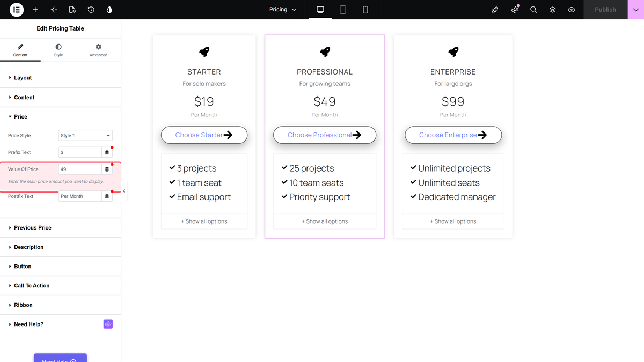Toggle preview mode with eye icon
Image resolution: width=644 pixels, height=362 pixels.
tap(572, 10)
